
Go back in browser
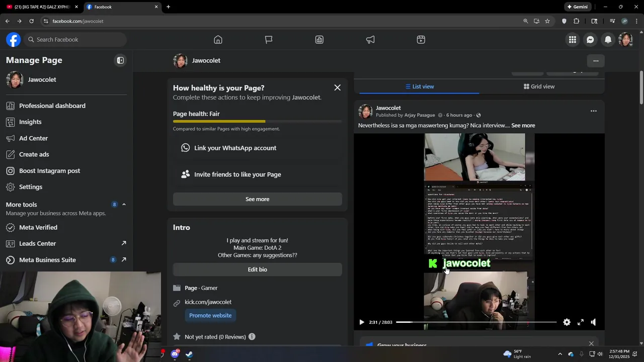[x=7, y=21]
